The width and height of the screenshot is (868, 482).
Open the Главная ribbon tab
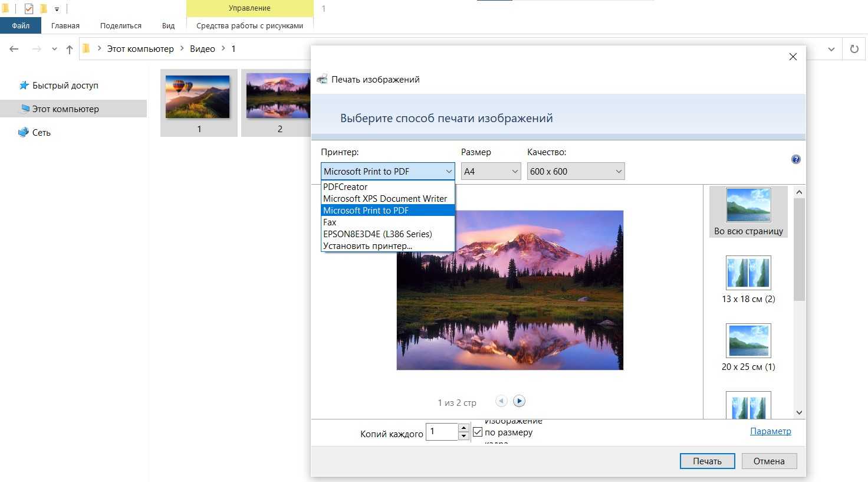pos(65,26)
